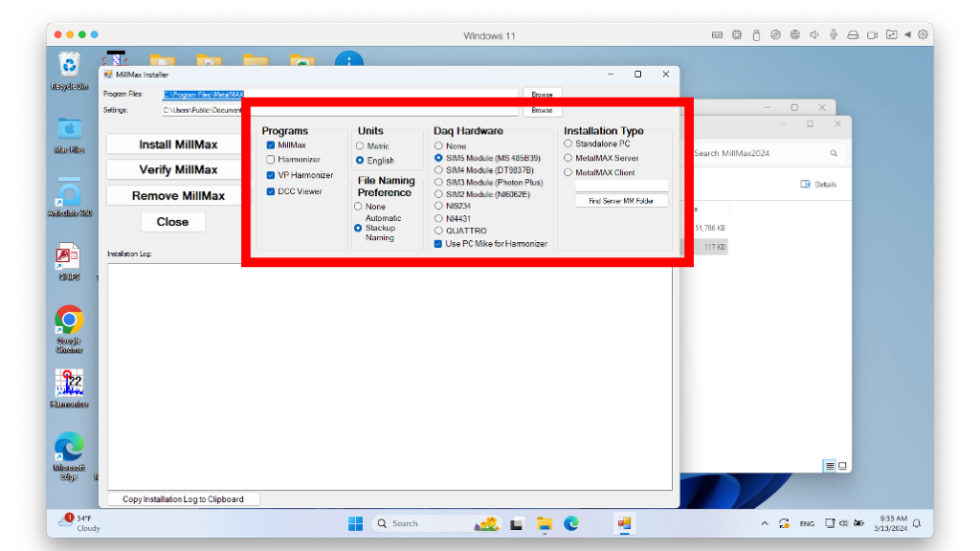
Task: Open the Windows Start menu
Action: point(355,523)
